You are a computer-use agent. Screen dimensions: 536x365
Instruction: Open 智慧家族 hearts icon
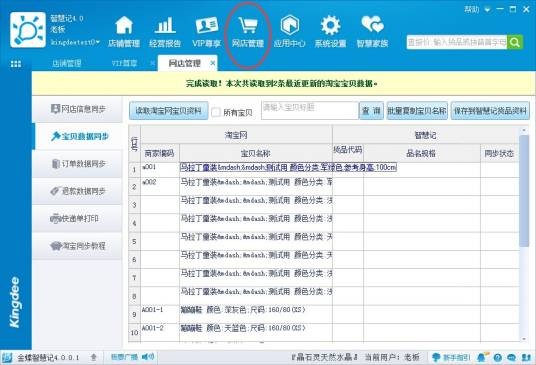click(x=372, y=25)
